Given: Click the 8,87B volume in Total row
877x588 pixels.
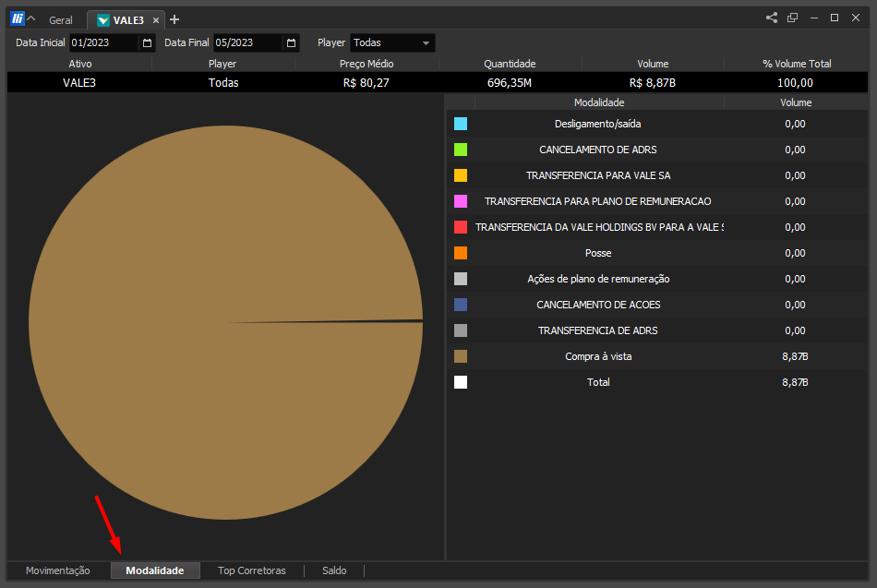Looking at the screenshot, I should (x=795, y=382).
